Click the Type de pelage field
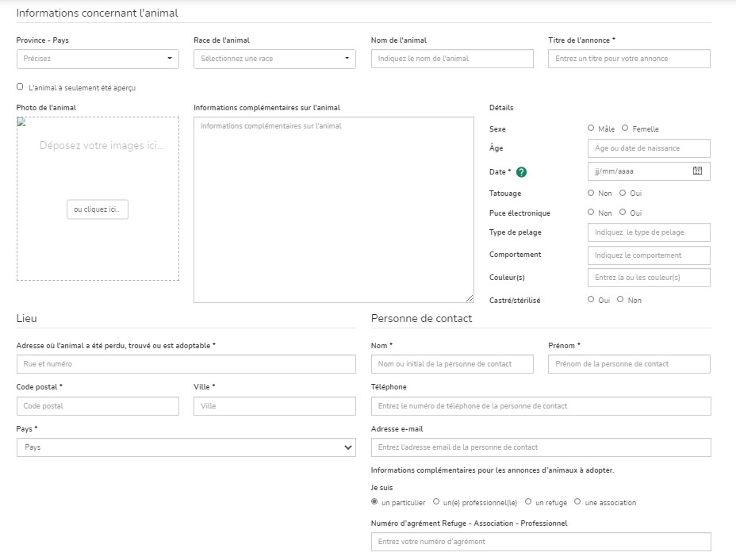The height and width of the screenshot is (560, 736). point(649,232)
